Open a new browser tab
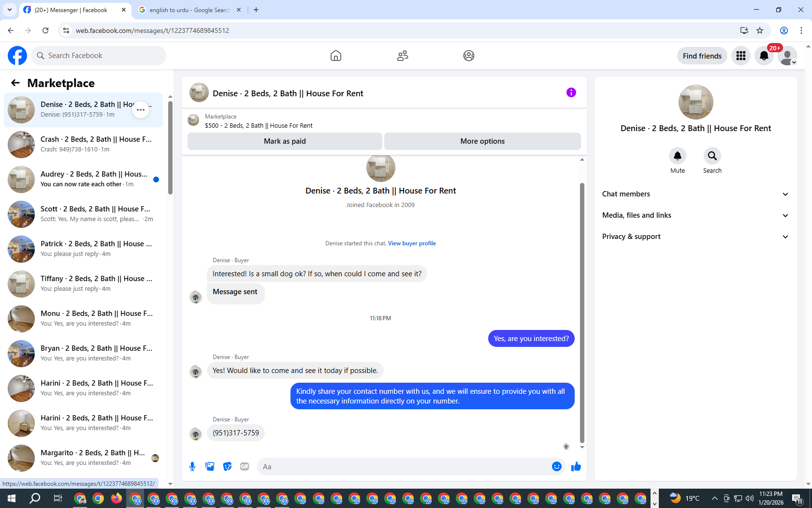Viewport: 812px width, 508px height. coord(256,10)
